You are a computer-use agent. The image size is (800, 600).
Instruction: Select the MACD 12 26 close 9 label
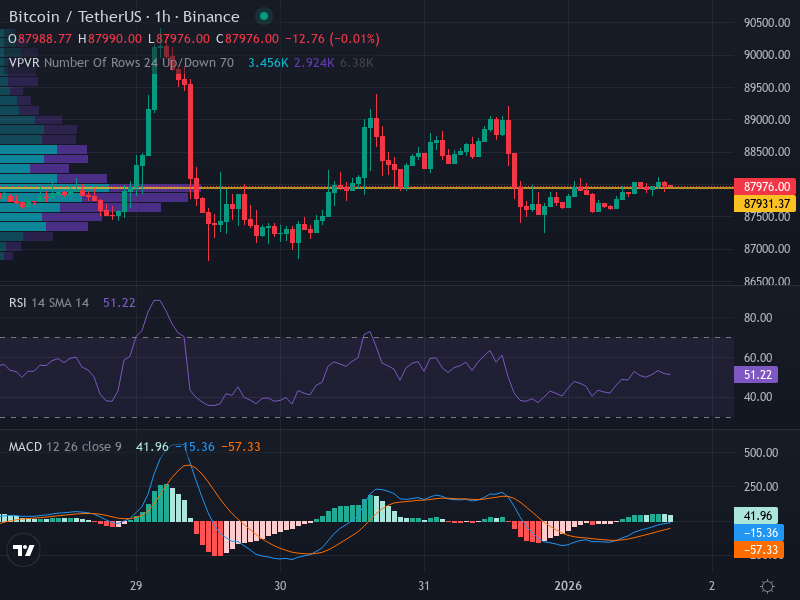click(x=65, y=446)
